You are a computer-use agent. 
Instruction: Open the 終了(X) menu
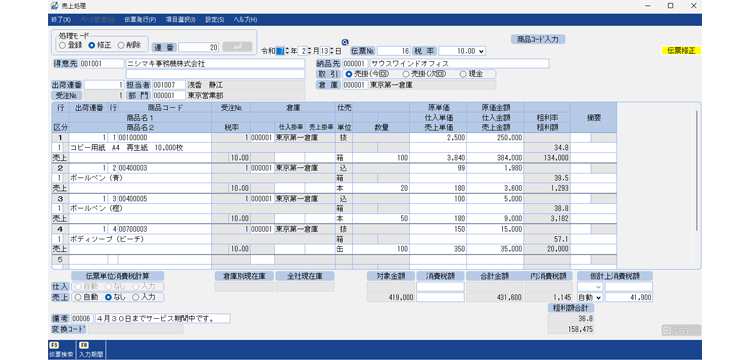(x=61, y=20)
